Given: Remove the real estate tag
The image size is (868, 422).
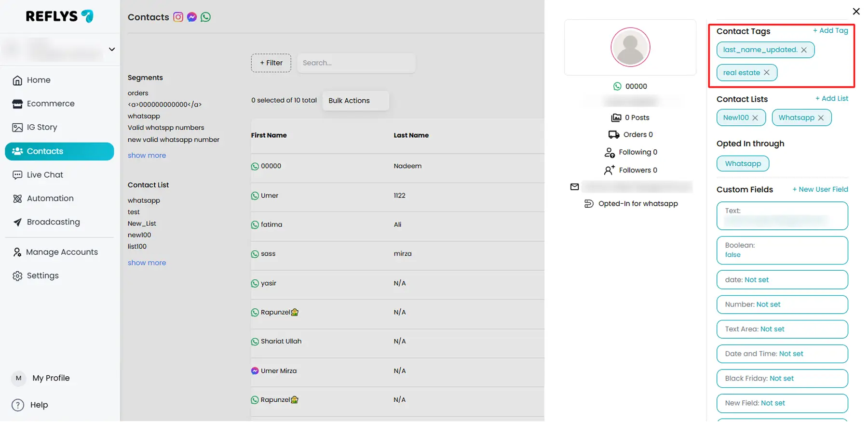Looking at the screenshot, I should [x=767, y=73].
